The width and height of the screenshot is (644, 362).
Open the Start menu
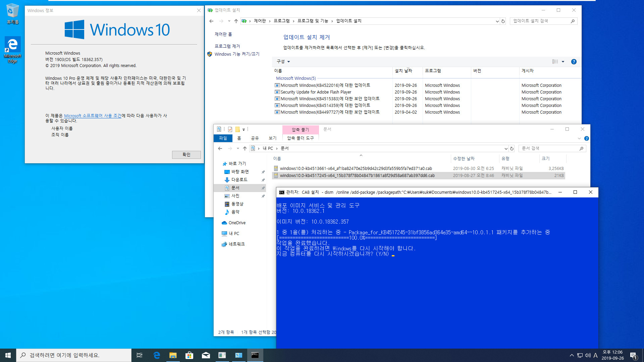8,355
